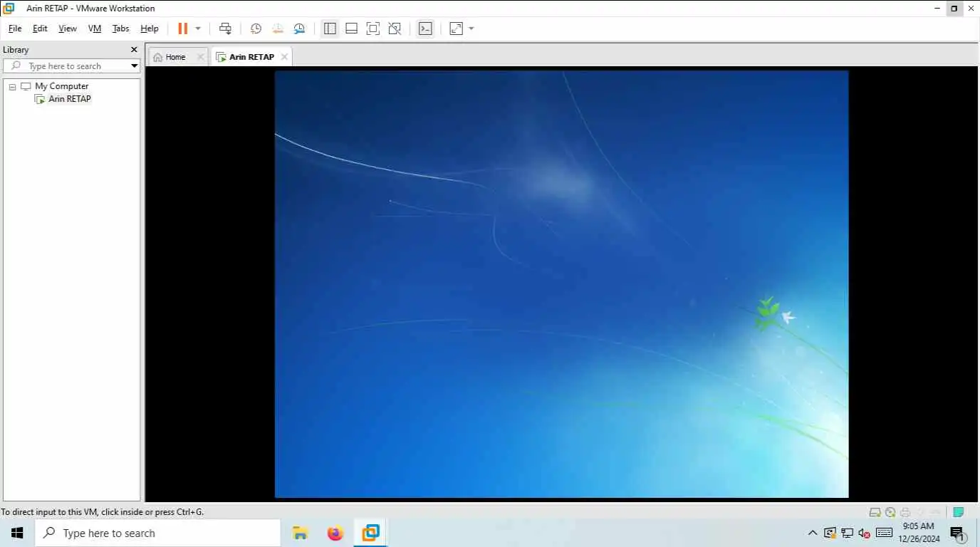
Task: Toggle the thumbnail bar view button
Action: tap(351, 28)
